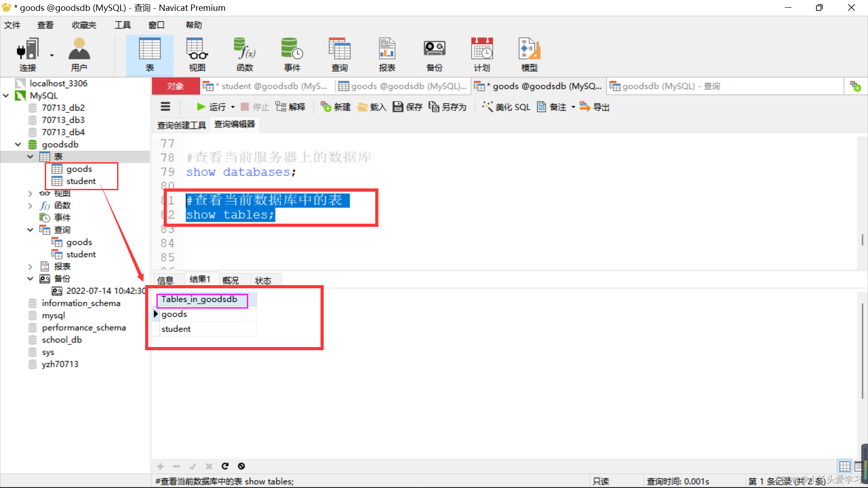
Task: Open the connection dropdown arrow next to 连接
Action: click(52, 55)
